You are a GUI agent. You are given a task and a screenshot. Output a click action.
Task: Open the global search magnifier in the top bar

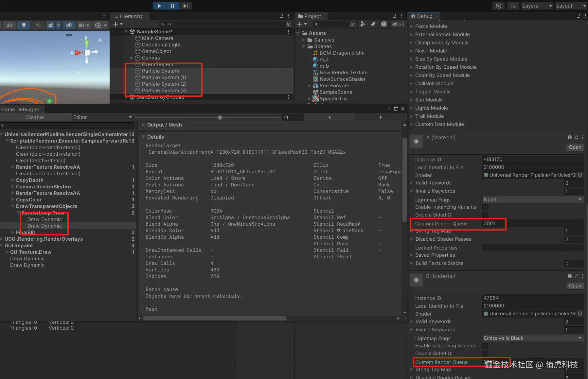tap(513, 6)
